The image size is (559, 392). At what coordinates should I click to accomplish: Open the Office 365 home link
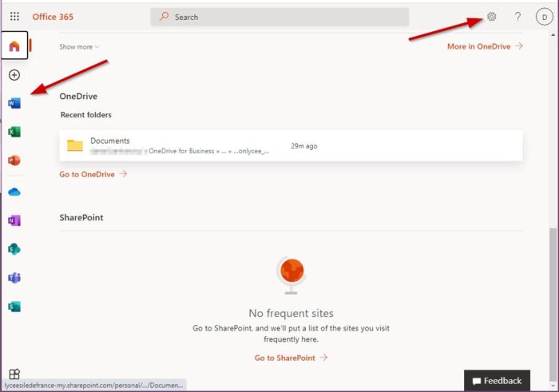point(53,17)
